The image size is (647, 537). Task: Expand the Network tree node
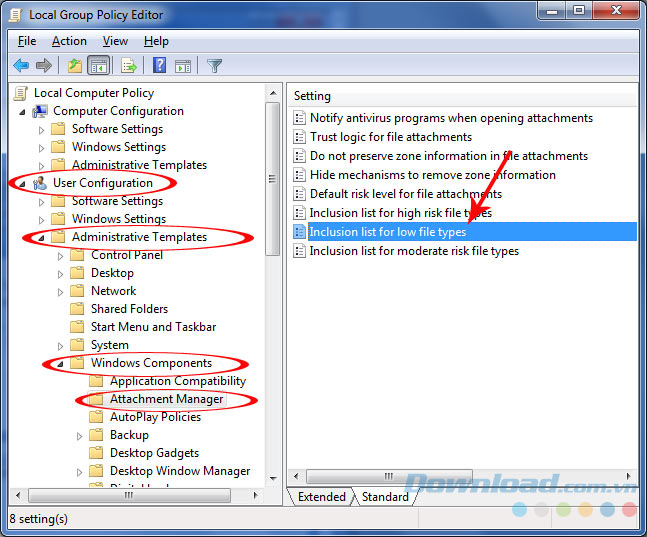coord(60,292)
